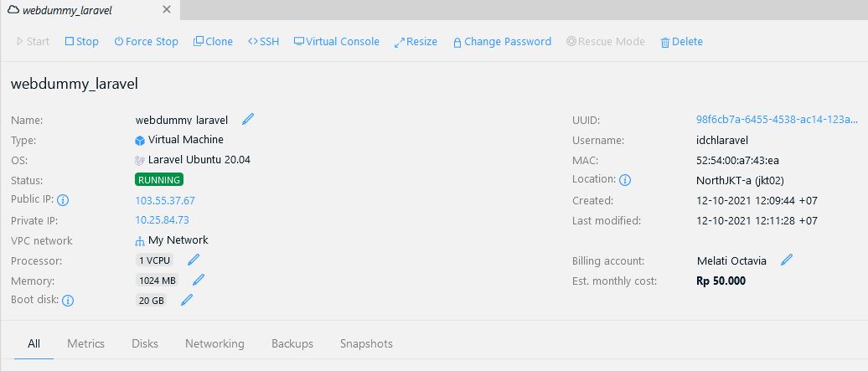Force Stop the virtual machine

(x=146, y=42)
